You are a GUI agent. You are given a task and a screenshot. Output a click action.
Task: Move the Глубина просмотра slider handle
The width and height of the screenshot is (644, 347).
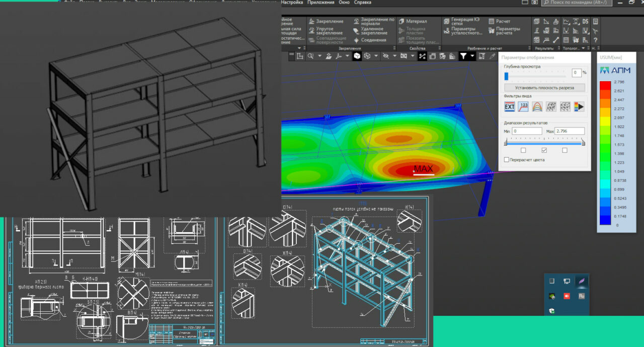tap(506, 76)
